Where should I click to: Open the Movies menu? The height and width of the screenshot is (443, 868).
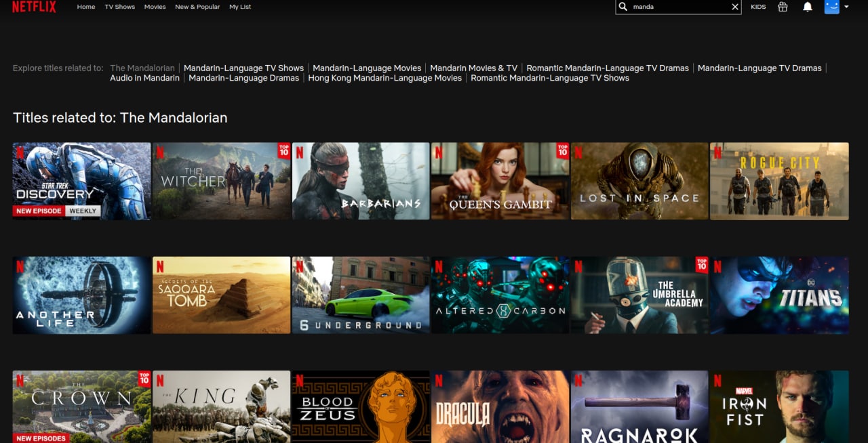point(155,7)
